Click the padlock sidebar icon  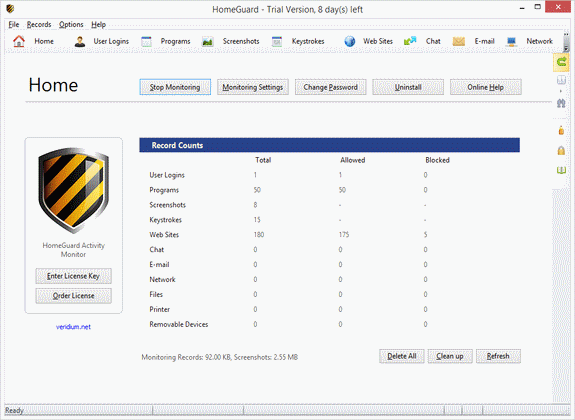click(561, 150)
